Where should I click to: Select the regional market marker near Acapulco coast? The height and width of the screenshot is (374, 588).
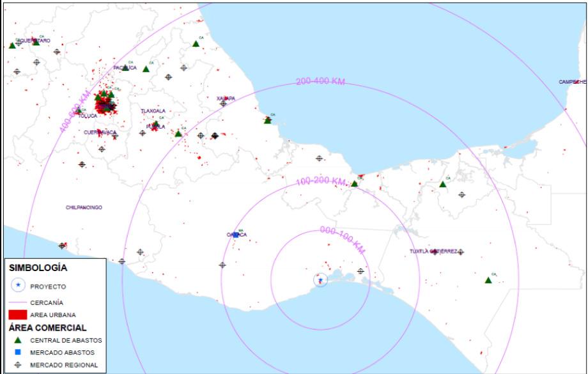point(62,245)
